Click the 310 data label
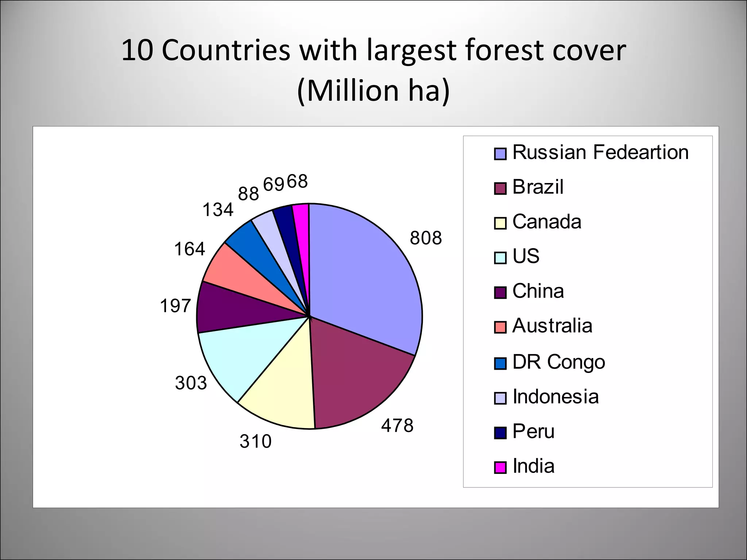Viewport: 747px width, 560px height. pyautogui.click(x=256, y=441)
